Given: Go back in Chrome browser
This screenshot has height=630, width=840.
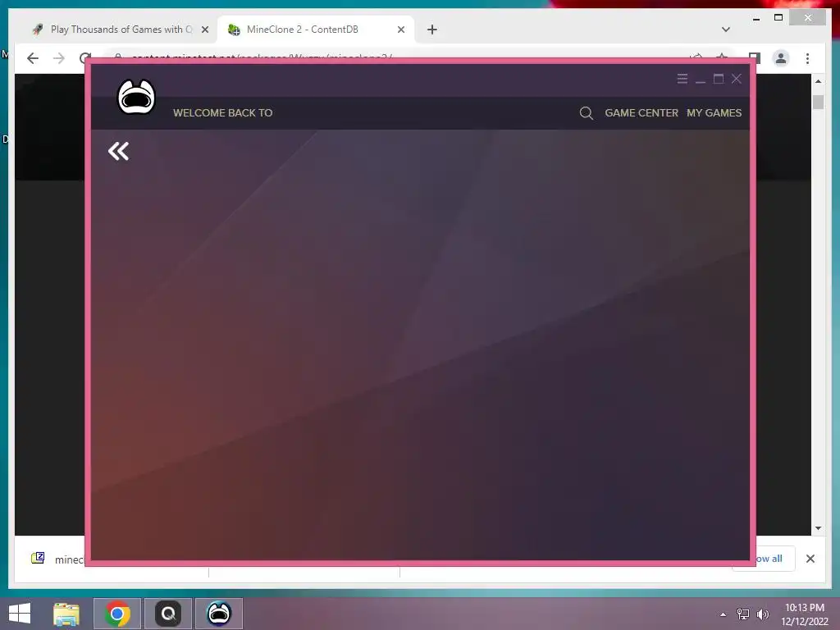Looking at the screenshot, I should coord(33,58).
